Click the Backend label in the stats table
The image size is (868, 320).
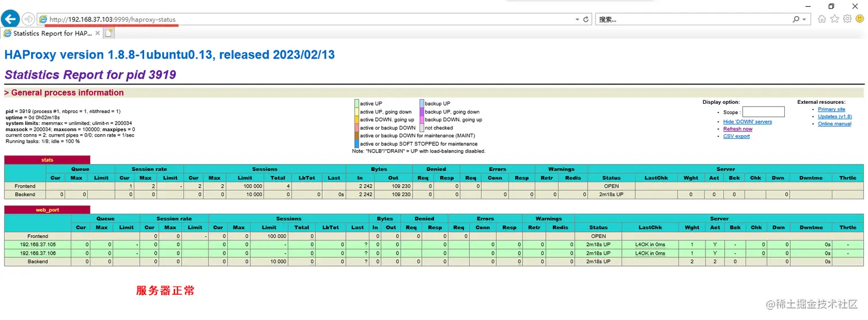point(25,194)
